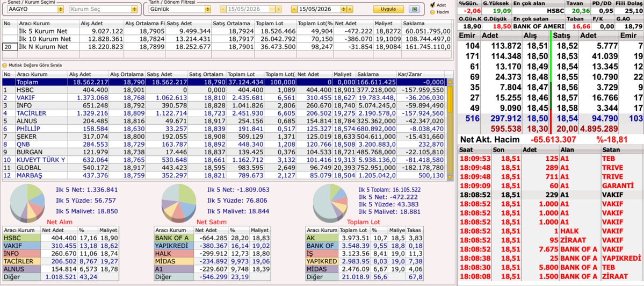This screenshot has height=286, width=644.
Task: Click the Net Akt. Hacim value -65.613.307
Action: [552, 140]
